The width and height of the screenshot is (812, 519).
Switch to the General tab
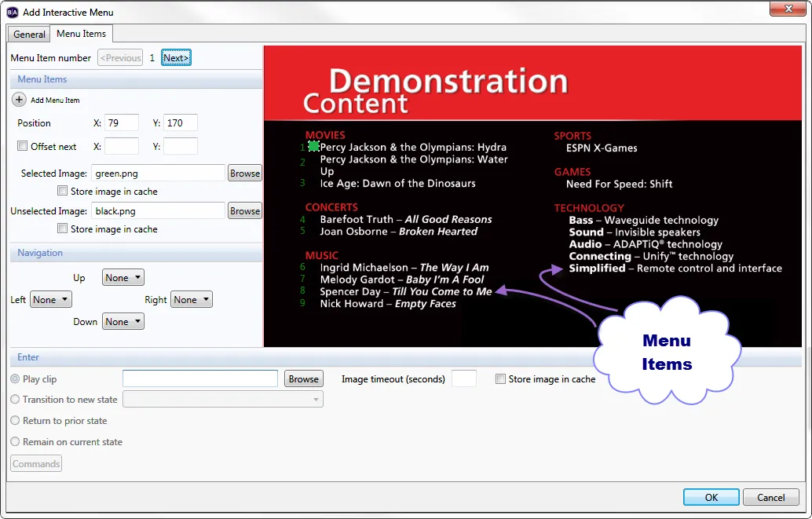point(29,35)
